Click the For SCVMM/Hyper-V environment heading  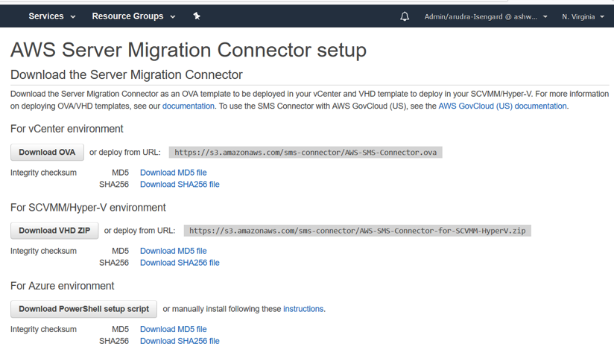point(88,207)
